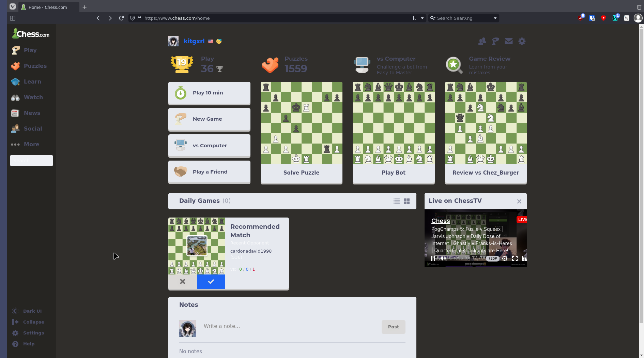Image resolution: width=644 pixels, height=358 pixels.
Task: Open account settings via the gear icon
Action: (522, 41)
